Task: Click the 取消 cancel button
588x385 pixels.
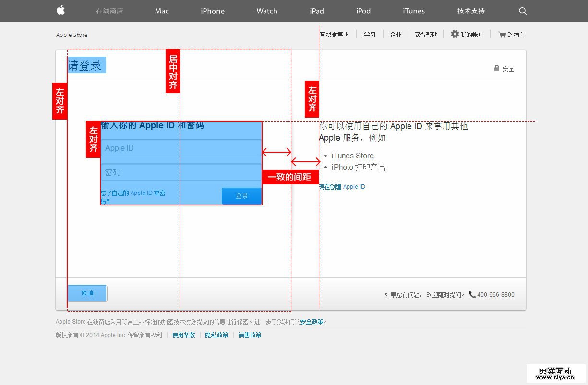Action: [87, 293]
